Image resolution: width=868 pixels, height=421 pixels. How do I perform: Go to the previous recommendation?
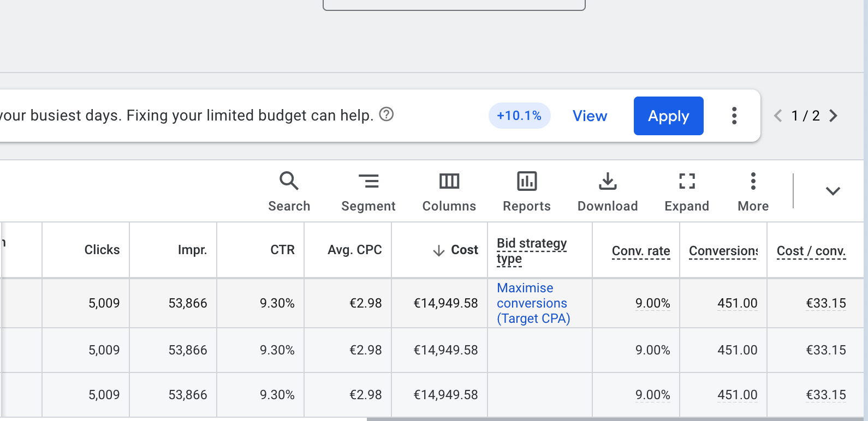778,116
